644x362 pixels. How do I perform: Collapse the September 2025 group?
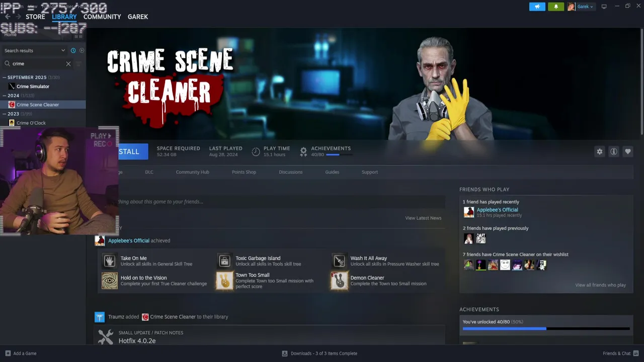tap(4, 77)
